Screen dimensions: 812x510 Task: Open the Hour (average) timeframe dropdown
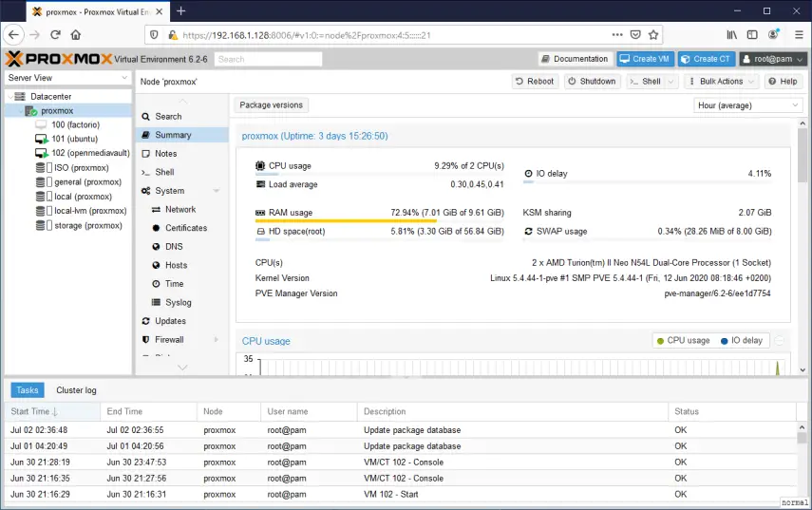click(748, 105)
